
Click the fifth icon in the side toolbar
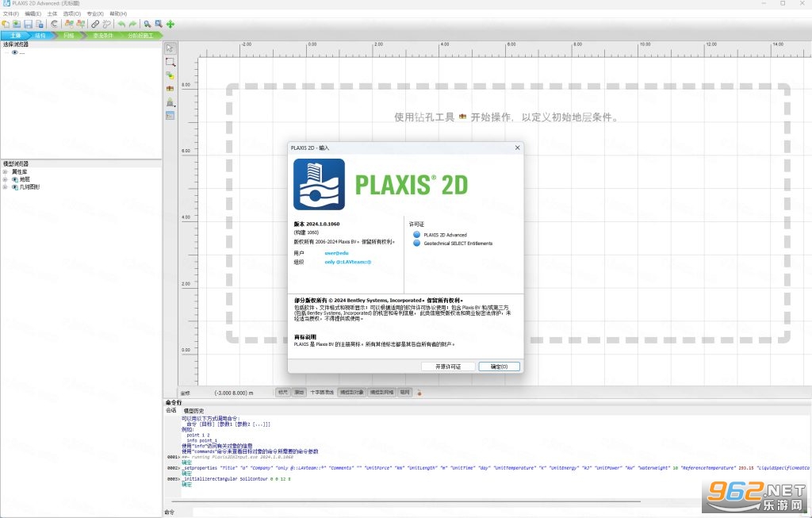coord(170,102)
